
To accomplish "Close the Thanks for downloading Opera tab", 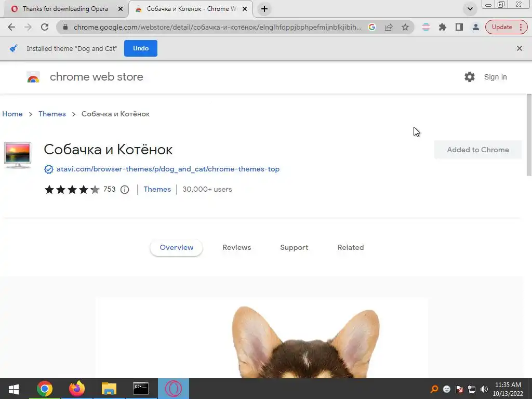I will [120, 9].
